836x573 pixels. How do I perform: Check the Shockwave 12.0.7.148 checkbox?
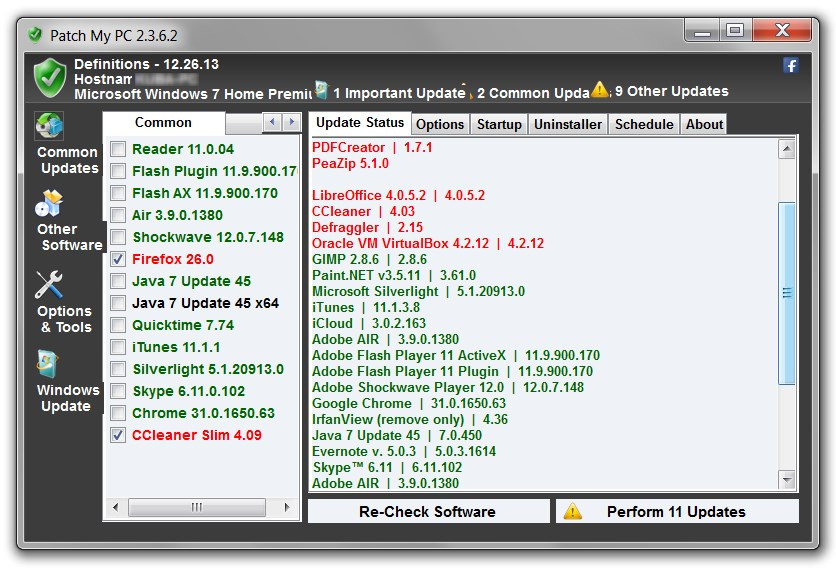[118, 237]
